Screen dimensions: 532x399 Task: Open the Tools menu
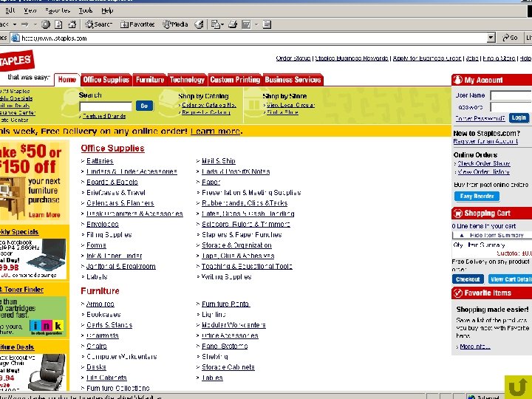pyautogui.click(x=86, y=10)
